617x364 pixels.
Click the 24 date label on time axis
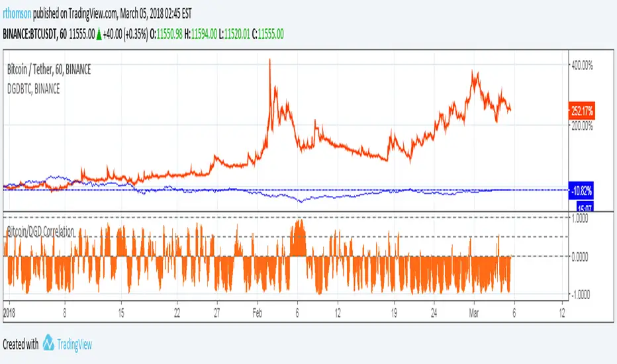(434, 313)
